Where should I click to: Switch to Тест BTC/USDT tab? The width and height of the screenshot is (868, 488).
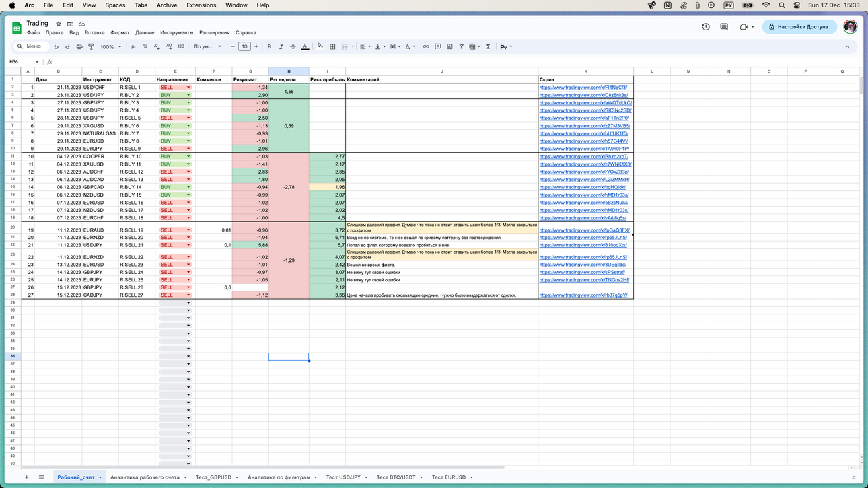point(396,477)
